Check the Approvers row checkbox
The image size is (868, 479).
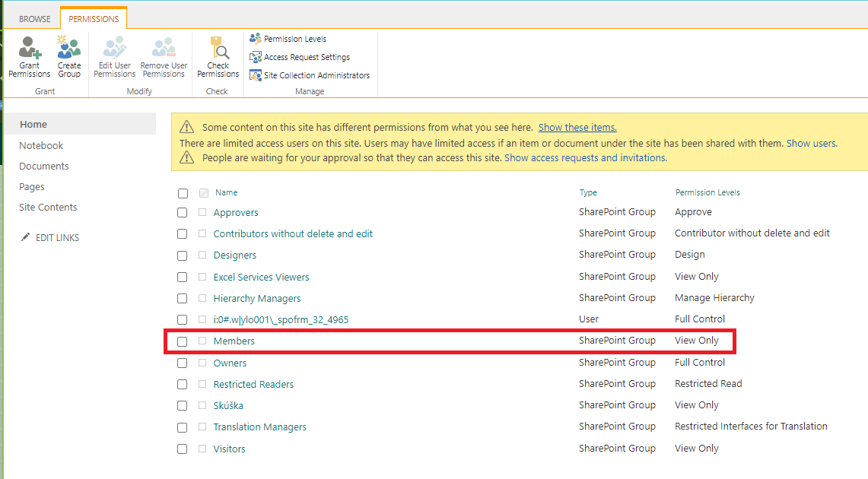[183, 212]
